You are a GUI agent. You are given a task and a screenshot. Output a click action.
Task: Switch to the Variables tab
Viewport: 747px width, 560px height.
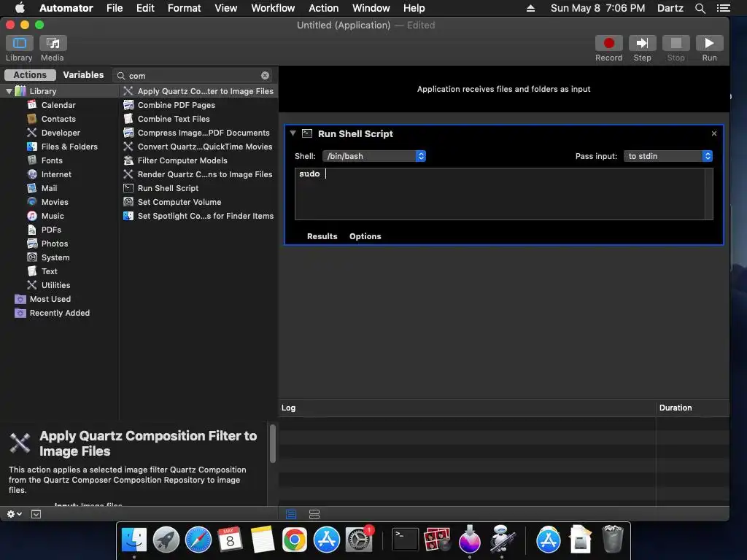(x=83, y=75)
